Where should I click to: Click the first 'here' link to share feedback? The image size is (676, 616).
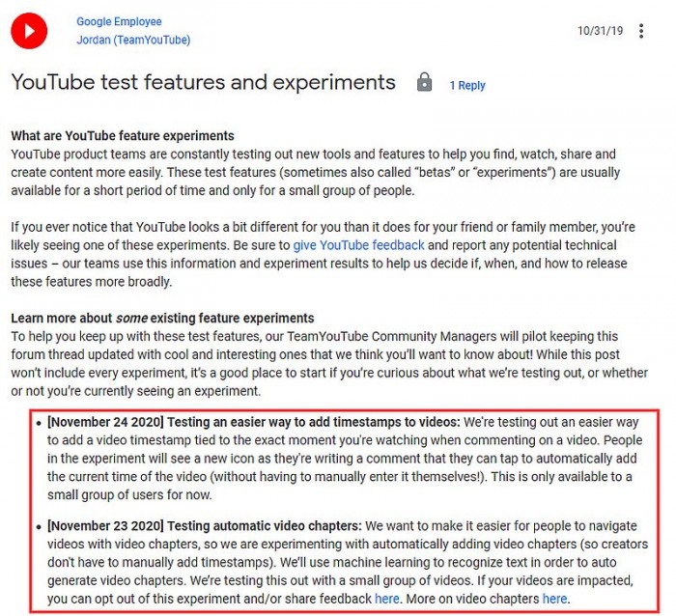click(x=386, y=599)
